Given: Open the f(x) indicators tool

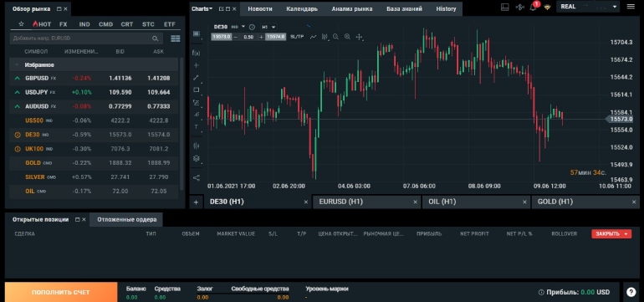Looking at the screenshot, I should (197, 53).
